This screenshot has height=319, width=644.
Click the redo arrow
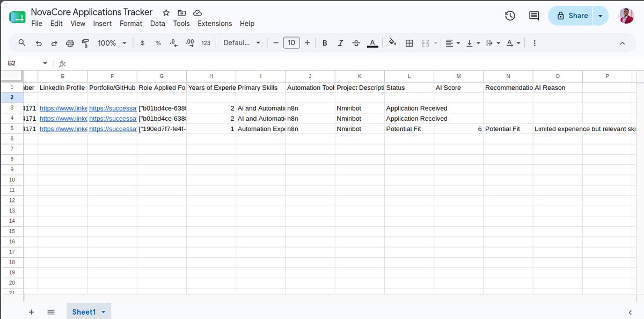coord(54,43)
